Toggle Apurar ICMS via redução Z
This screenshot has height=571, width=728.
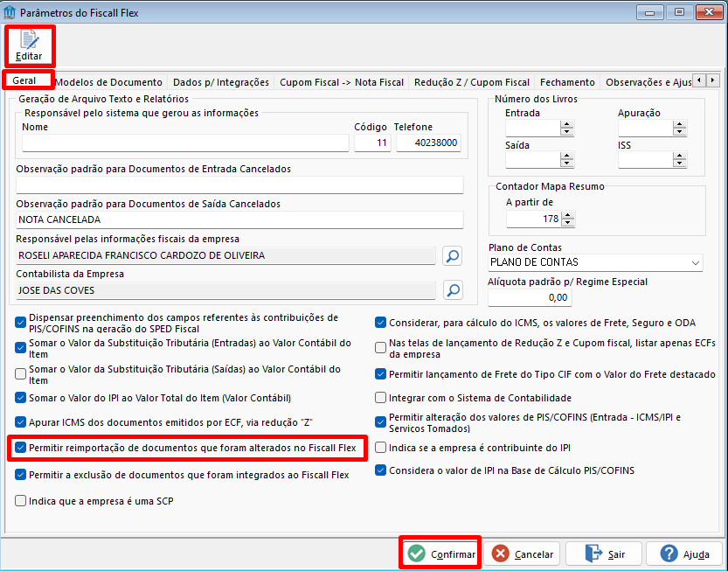(20, 421)
